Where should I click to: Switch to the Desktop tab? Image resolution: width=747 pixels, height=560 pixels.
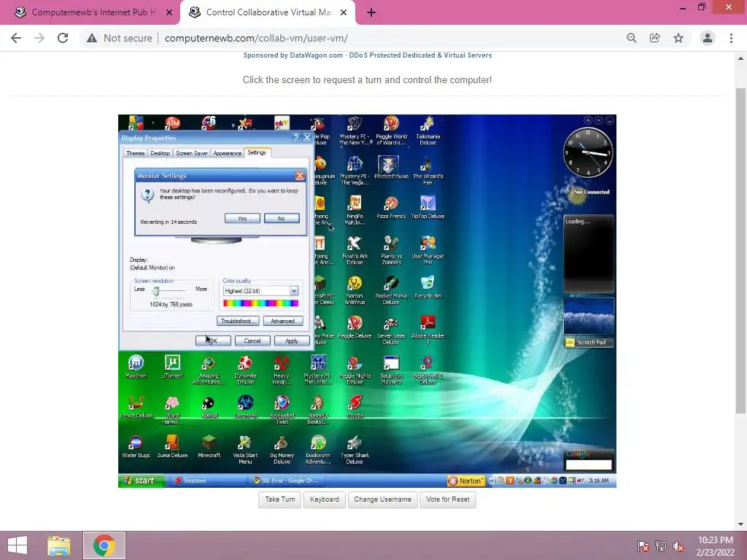pos(160,153)
